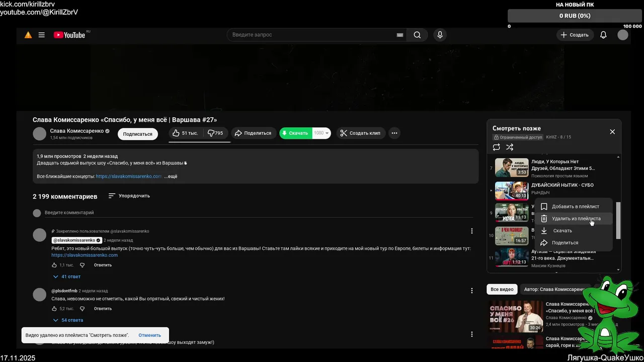The width and height of the screenshot is (644, 362).
Task: Select Автор: Слава Комиссаренко chip
Action: pyautogui.click(x=555, y=290)
